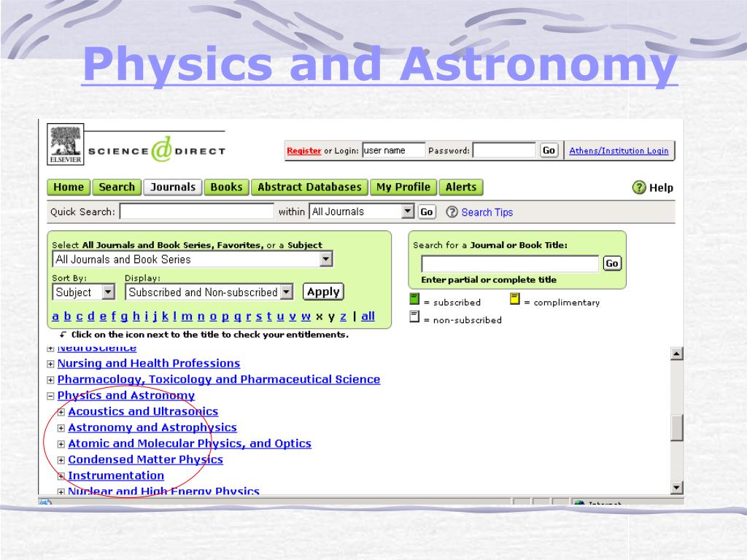Open the My Profile tab

[x=403, y=187]
